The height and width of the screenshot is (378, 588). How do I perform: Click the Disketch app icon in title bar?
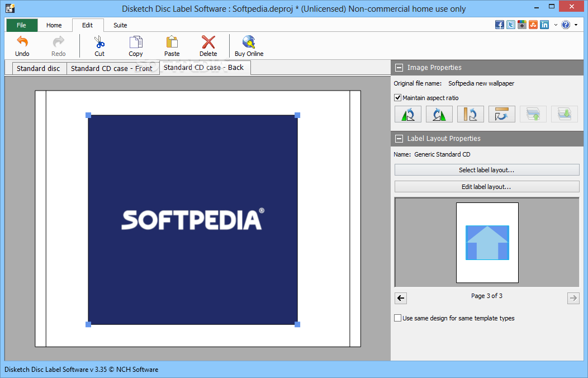point(10,8)
